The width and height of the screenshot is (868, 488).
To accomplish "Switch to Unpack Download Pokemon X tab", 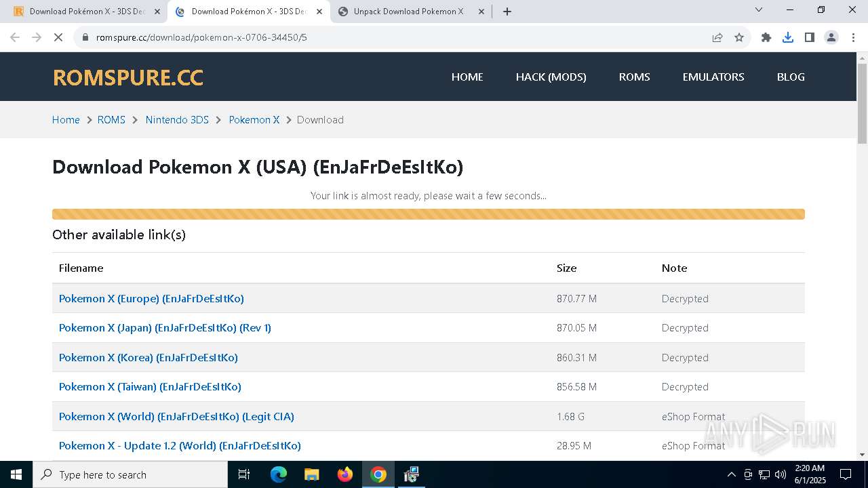I will [411, 12].
